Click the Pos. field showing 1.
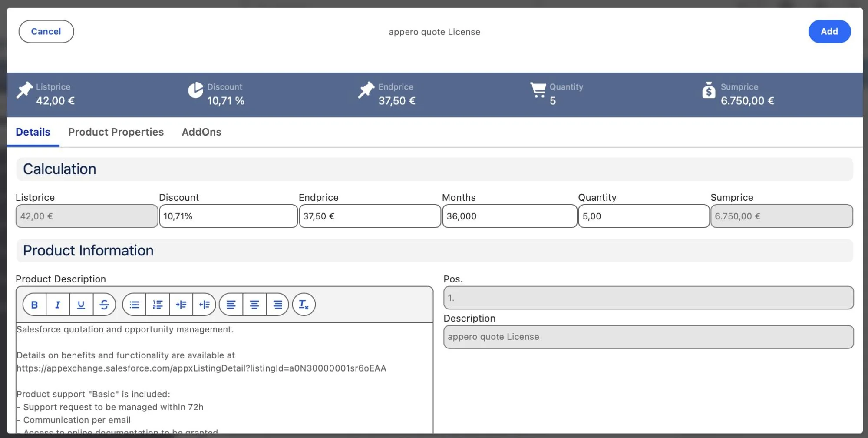This screenshot has height=438, width=868. pos(649,298)
